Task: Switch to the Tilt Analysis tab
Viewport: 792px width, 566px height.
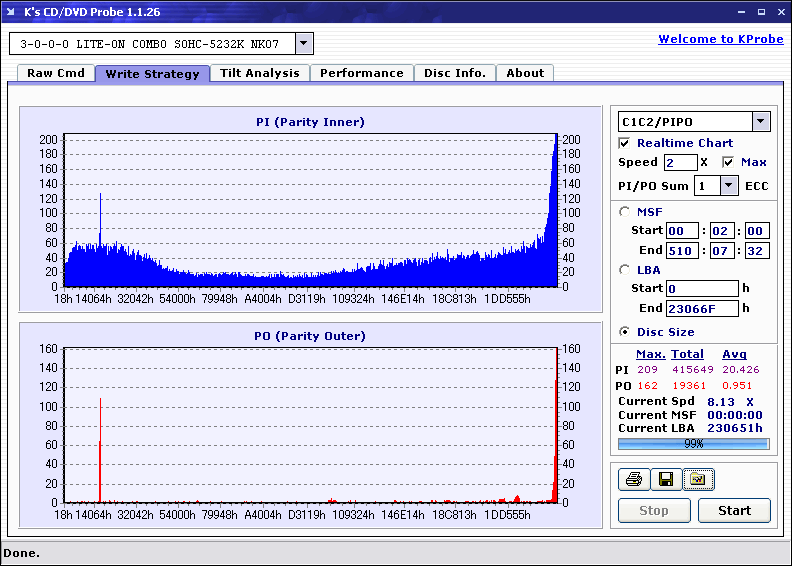Action: click(x=260, y=73)
